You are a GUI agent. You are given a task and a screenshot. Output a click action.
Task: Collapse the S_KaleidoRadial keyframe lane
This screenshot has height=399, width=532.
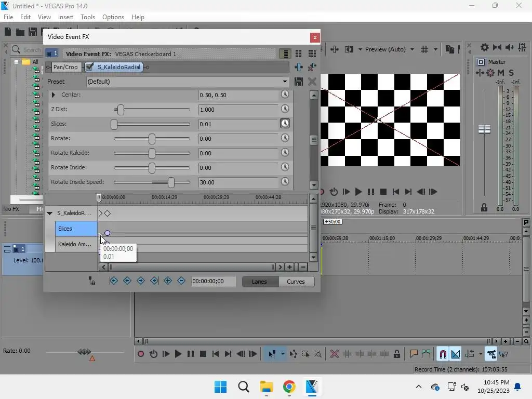point(49,214)
